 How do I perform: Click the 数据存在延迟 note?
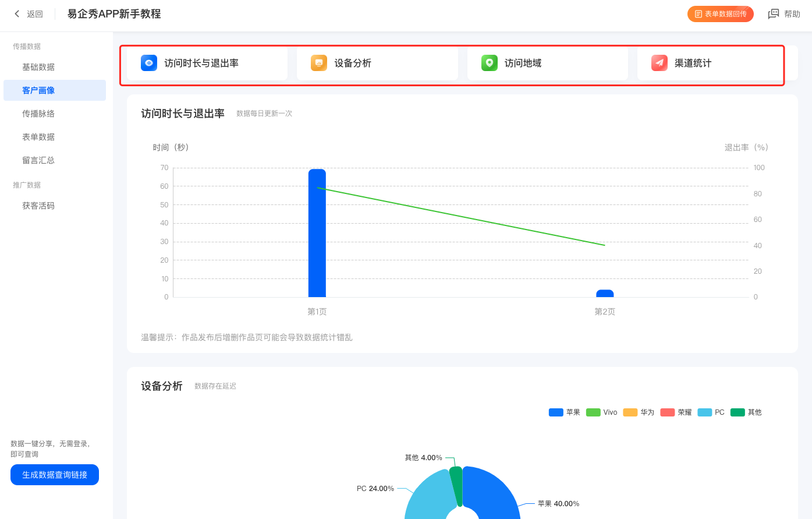215,386
